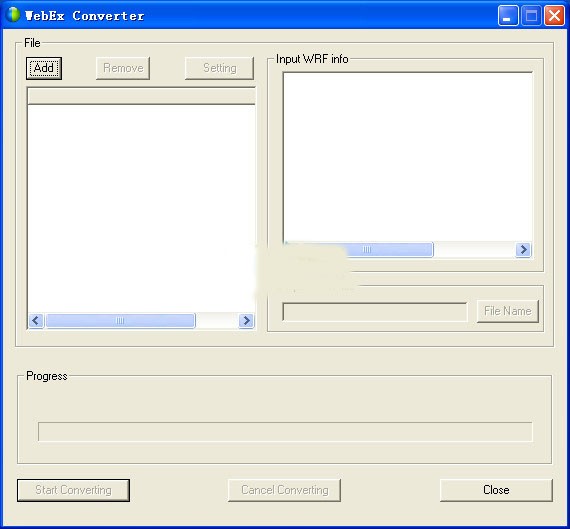Click the WebEx Converter title bar icon
The height and width of the screenshot is (529, 570).
tap(13, 15)
